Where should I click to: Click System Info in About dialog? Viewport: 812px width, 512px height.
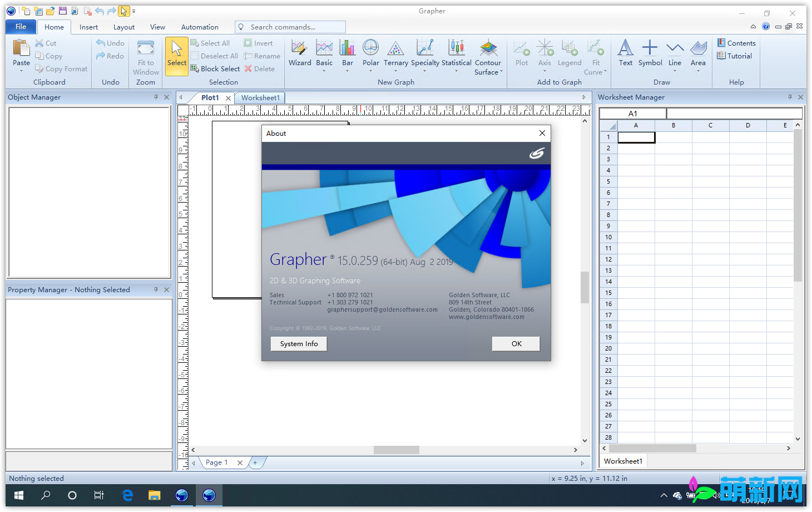(x=299, y=344)
